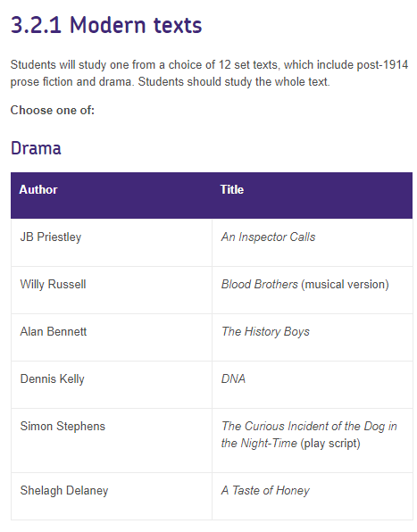Click the paragraph mentioning 12 set texts
The width and height of the screenshot is (417, 532).
point(209,73)
